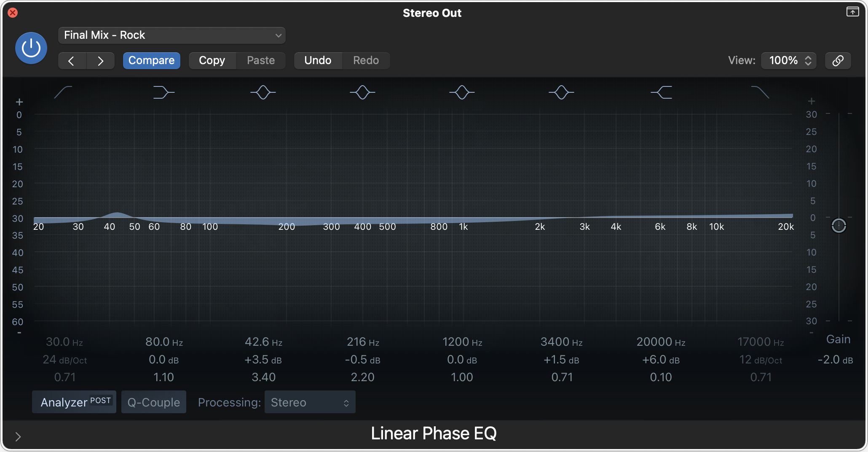This screenshot has height=452, width=868.
Task: Click the 30.0 Hz frequency value
Action: point(64,342)
